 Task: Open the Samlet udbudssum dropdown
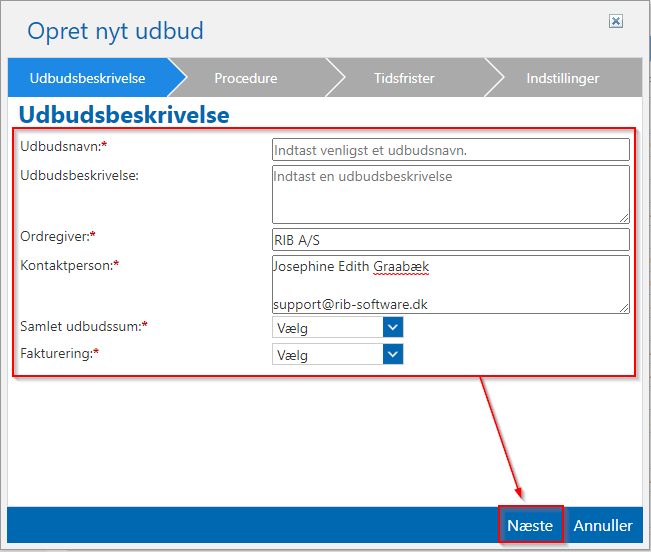328,328
